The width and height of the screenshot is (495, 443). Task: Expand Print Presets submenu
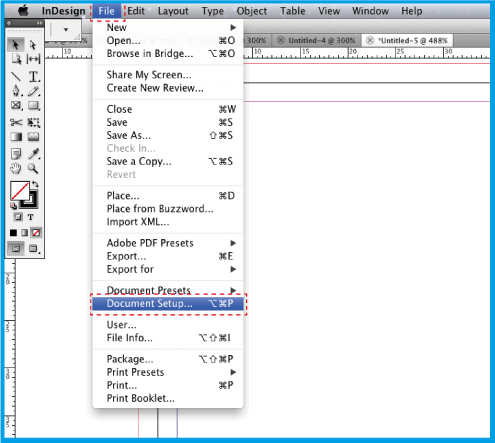[x=168, y=372]
